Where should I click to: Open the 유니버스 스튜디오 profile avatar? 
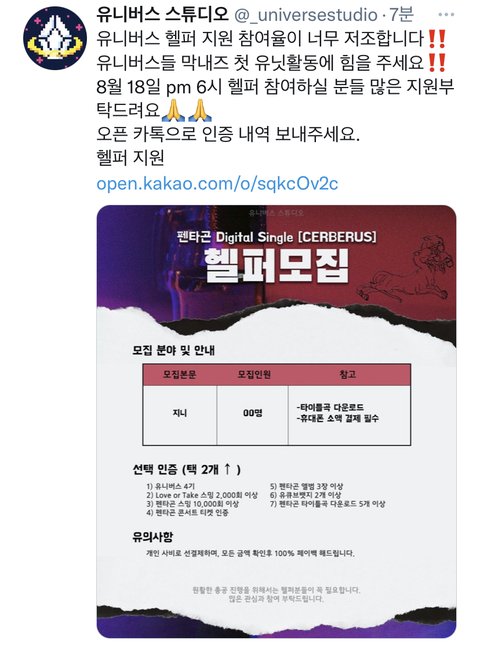[x=55, y=38]
